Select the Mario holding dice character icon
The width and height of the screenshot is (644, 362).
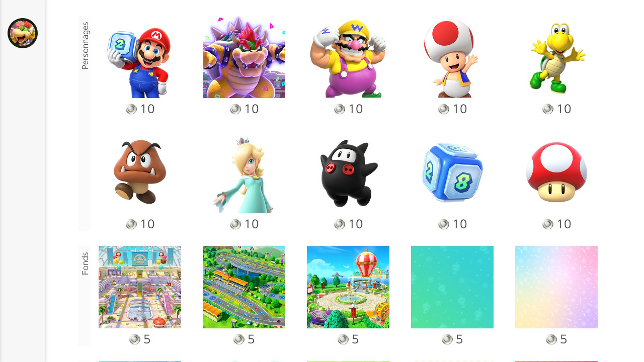pyautogui.click(x=140, y=57)
